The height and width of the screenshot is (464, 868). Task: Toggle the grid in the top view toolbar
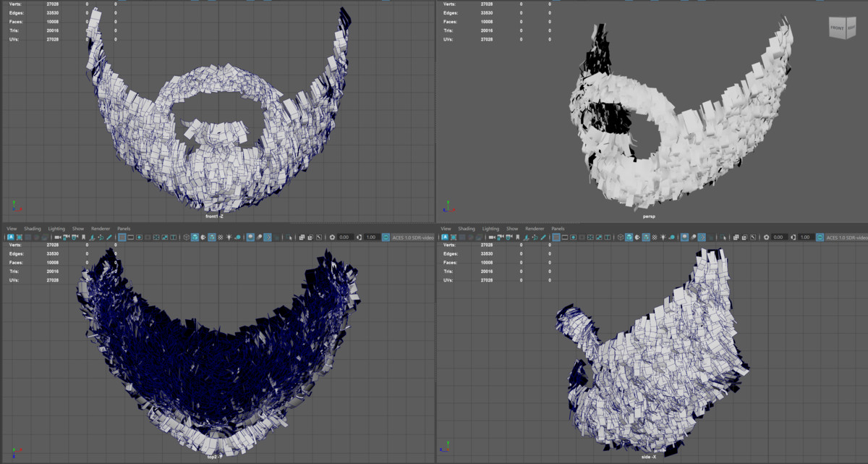click(122, 237)
